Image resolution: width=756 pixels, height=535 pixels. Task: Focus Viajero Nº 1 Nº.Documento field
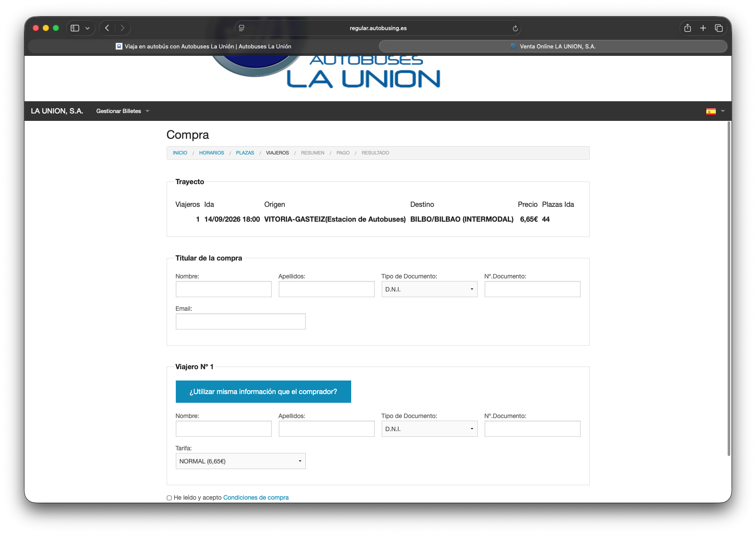pos(532,429)
